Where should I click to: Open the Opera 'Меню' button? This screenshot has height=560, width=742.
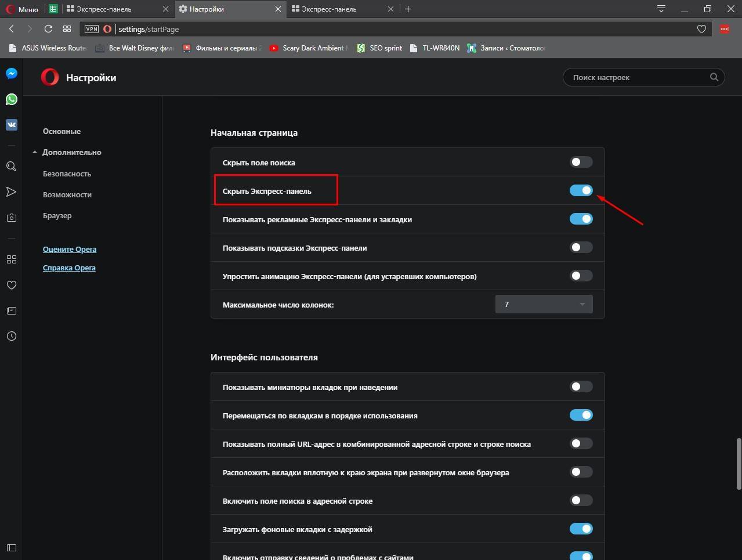[22, 9]
